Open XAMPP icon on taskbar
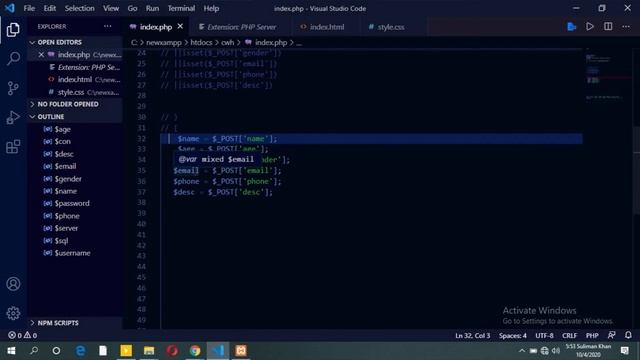 [241, 351]
